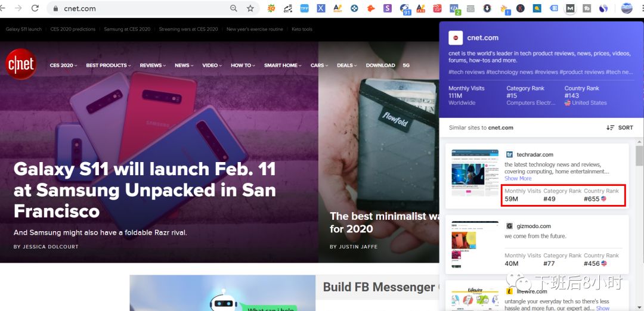644x311 pixels.
Task: Click the techradar 'tr' favicon
Action: click(x=509, y=155)
